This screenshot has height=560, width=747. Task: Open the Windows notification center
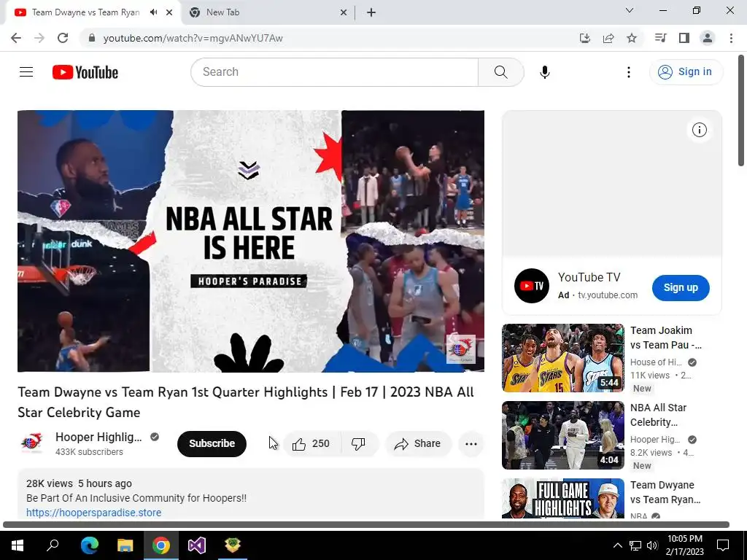pos(723,545)
